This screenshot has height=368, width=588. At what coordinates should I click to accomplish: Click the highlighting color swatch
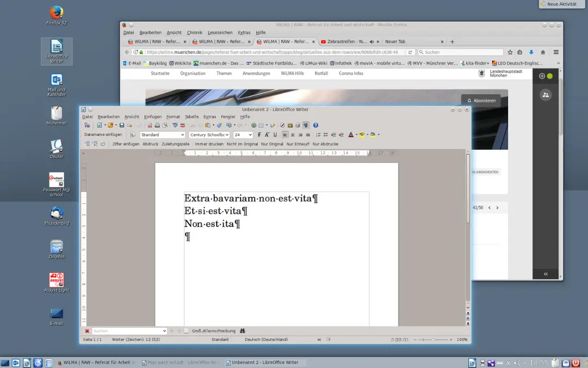click(362, 135)
